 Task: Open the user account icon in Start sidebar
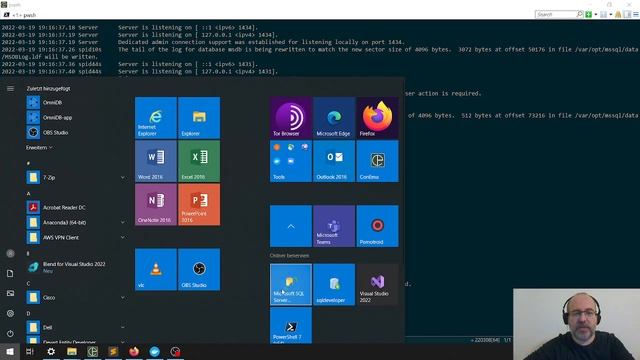(10, 253)
